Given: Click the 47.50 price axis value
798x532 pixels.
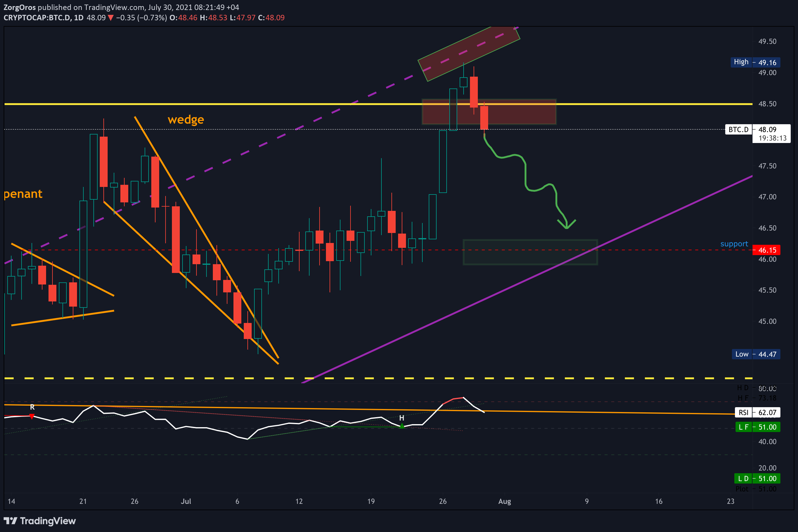Looking at the screenshot, I should 767,166.
